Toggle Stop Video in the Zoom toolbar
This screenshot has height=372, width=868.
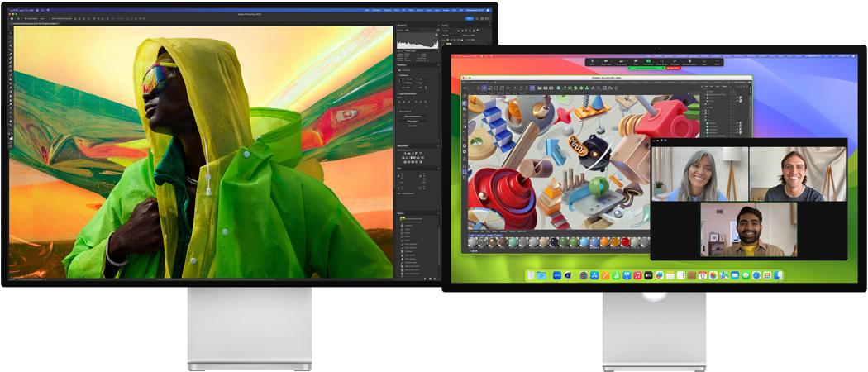(x=606, y=61)
